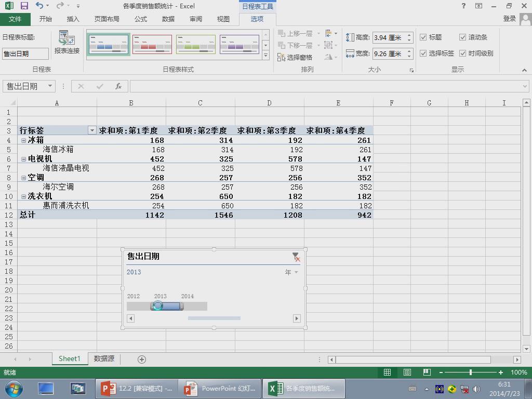This screenshot has height=399, width=532.
Task: Click the 宽度 width input field
Action: pos(389,54)
